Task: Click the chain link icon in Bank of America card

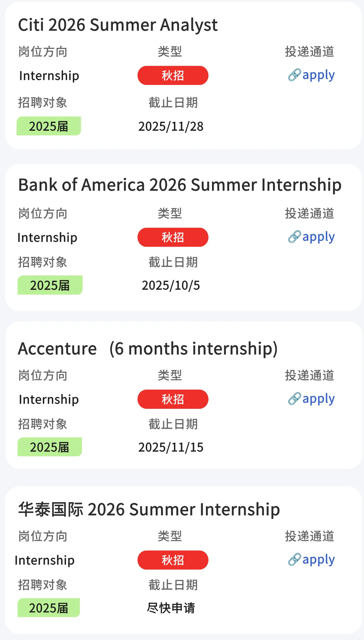Action: click(x=294, y=237)
